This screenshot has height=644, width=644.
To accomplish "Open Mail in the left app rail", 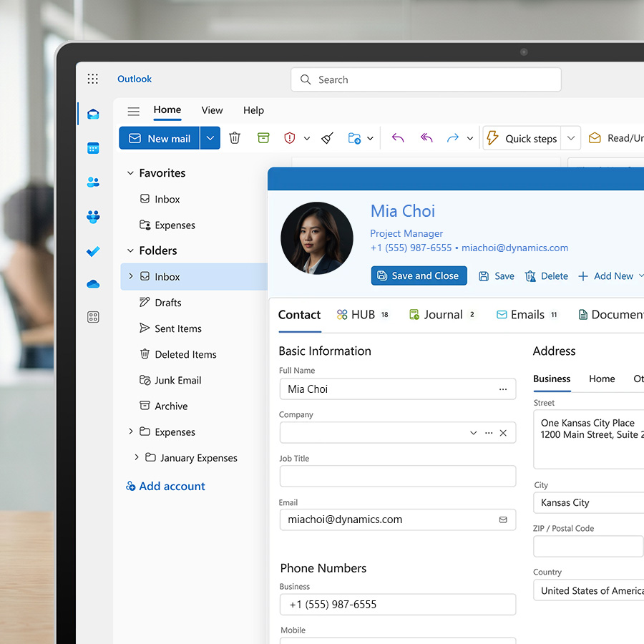I will [93, 114].
